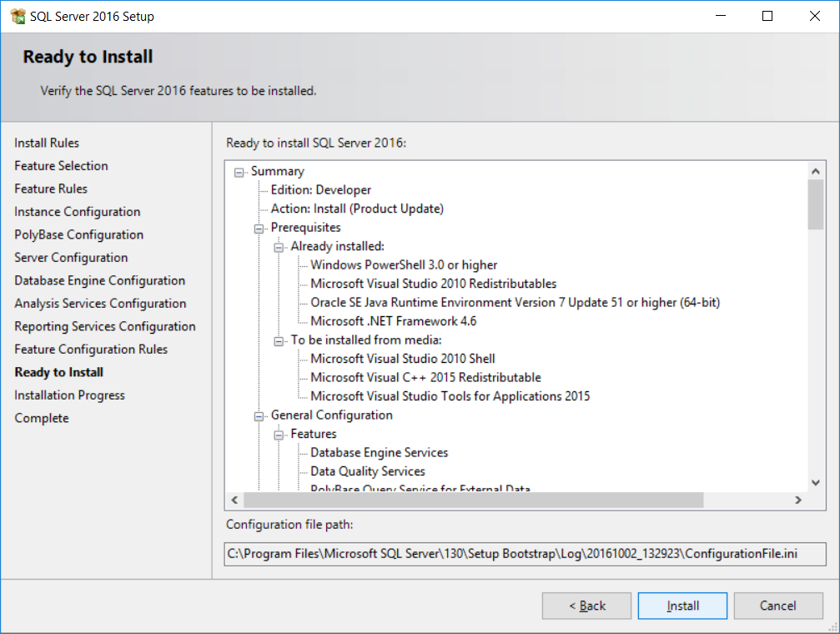Click the horizontal scroll left arrow
The width and height of the screenshot is (840, 634).
[234, 500]
